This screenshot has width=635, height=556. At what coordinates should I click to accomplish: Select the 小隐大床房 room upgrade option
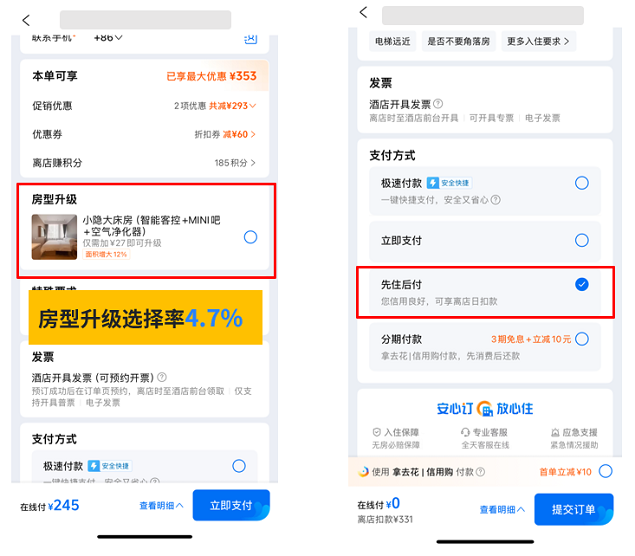coord(250,237)
